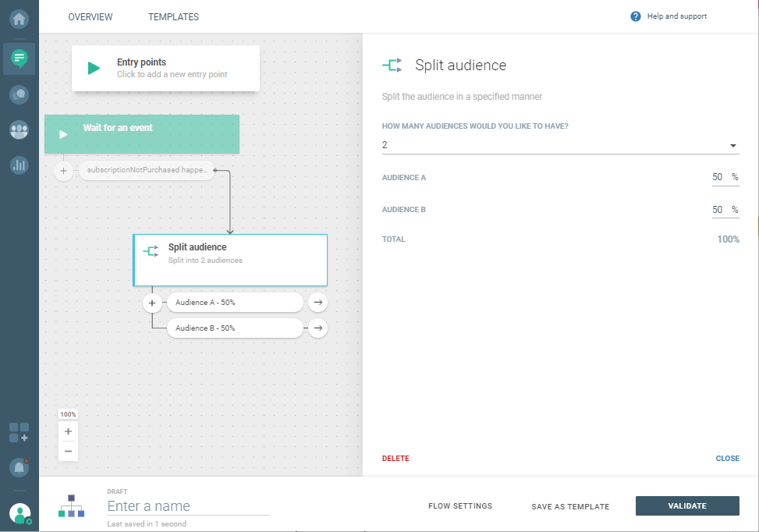Switch to the Templates tab
The height and width of the screenshot is (532, 759).
[x=173, y=17]
